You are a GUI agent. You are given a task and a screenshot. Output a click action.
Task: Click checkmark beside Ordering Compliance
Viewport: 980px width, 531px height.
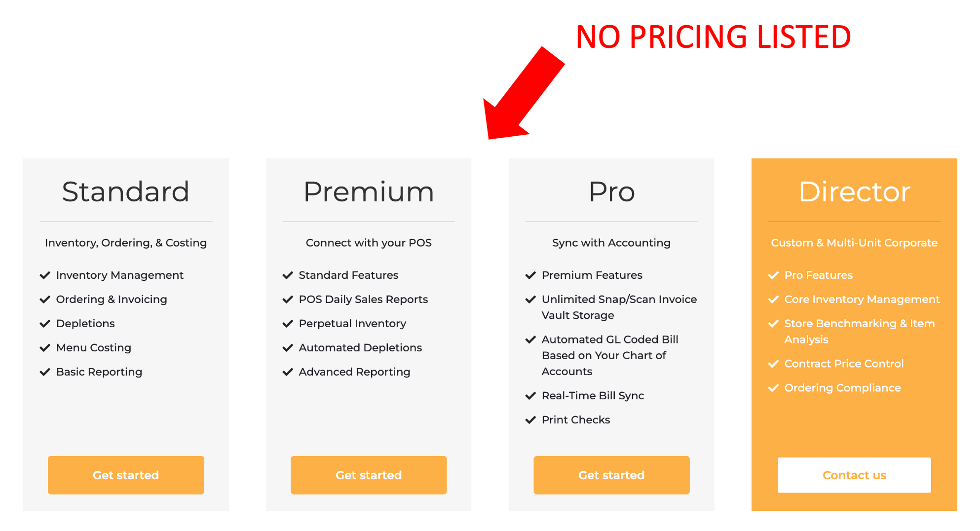click(x=773, y=388)
